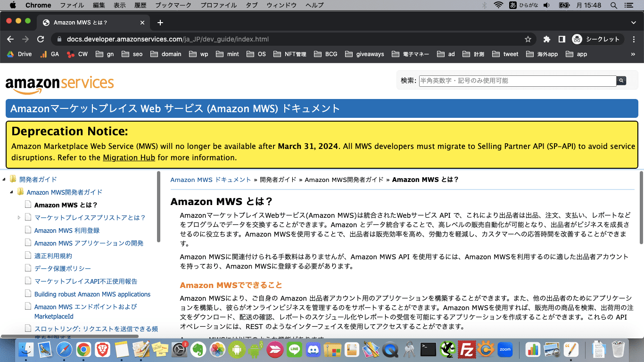Open the Migration Hub link

coord(129,157)
